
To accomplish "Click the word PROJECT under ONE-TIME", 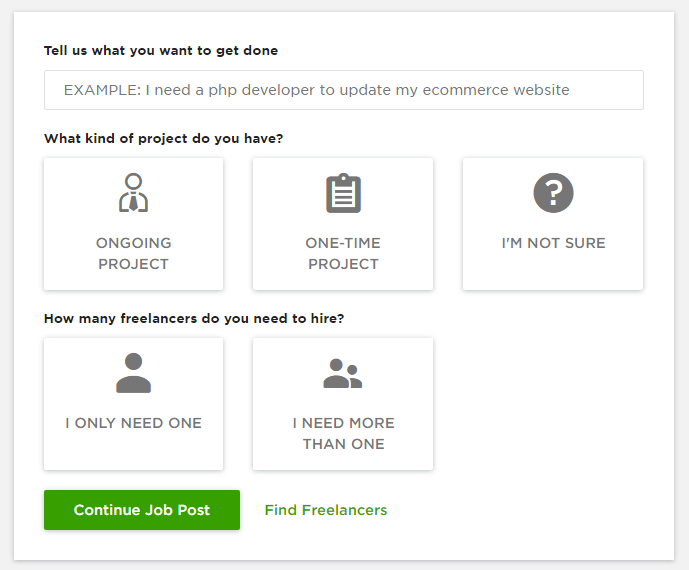I will [343, 264].
